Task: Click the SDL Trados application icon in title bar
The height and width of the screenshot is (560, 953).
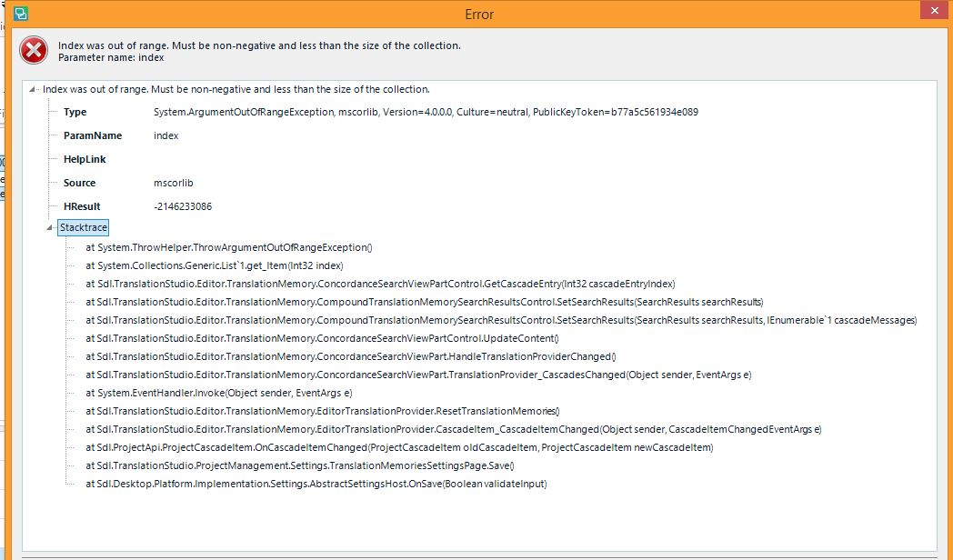Action: tap(21, 14)
